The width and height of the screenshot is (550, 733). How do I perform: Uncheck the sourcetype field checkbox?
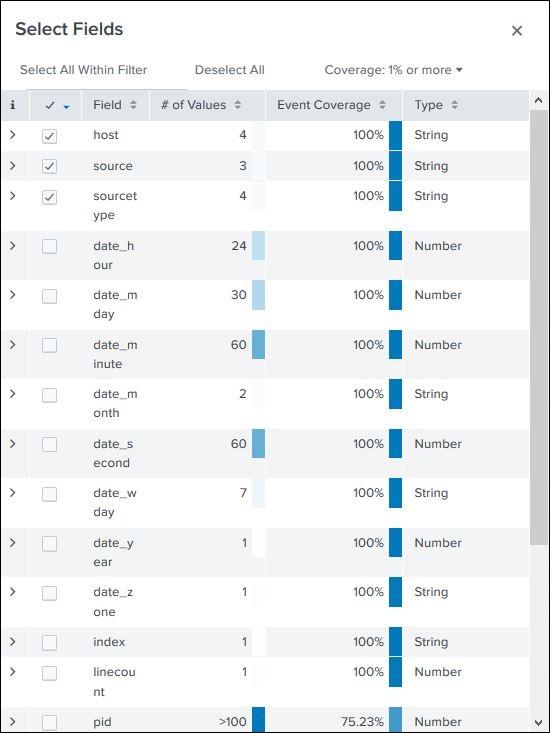[x=50, y=197]
